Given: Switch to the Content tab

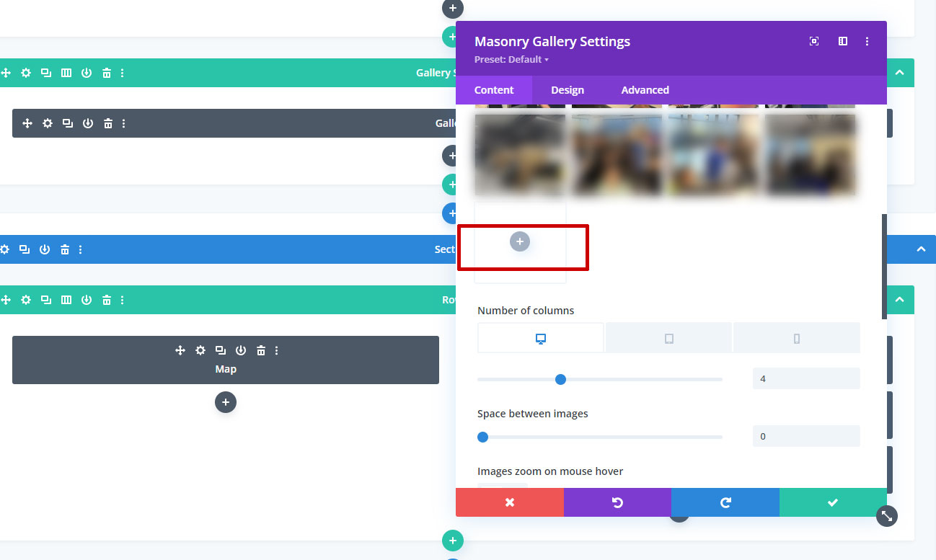Looking at the screenshot, I should click(x=494, y=90).
